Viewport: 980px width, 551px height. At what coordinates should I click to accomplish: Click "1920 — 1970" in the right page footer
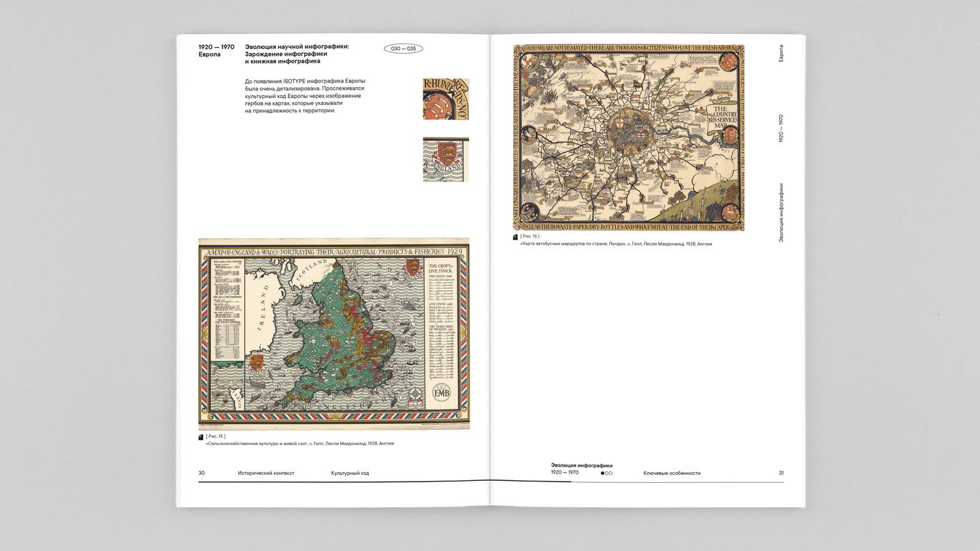click(x=565, y=472)
